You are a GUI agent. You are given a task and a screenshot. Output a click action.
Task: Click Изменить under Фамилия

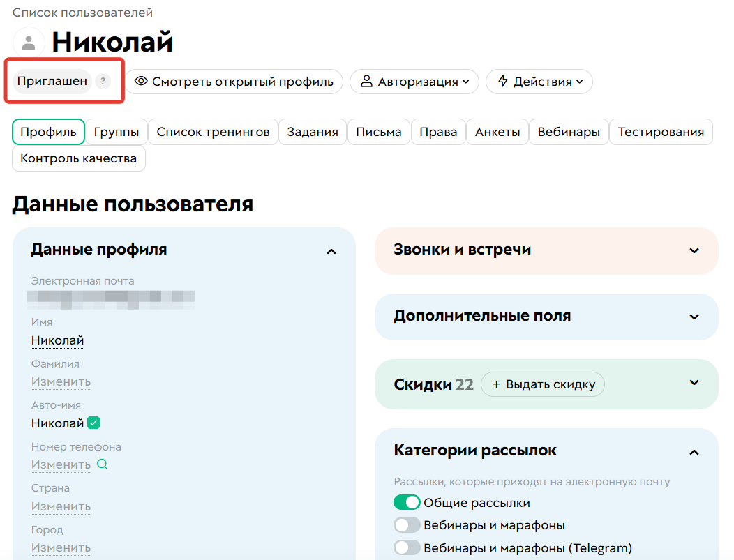(61, 381)
